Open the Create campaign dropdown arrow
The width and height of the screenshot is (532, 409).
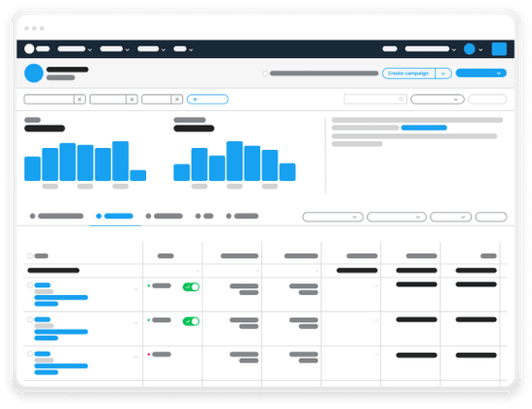tap(443, 73)
